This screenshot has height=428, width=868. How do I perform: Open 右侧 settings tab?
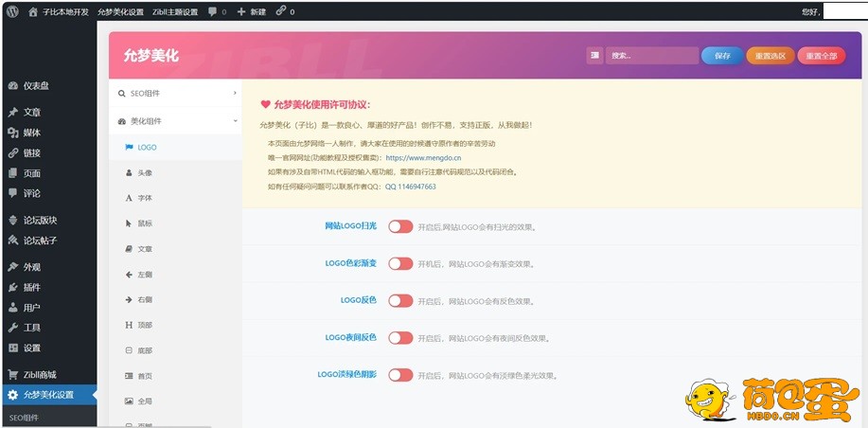pos(175,299)
